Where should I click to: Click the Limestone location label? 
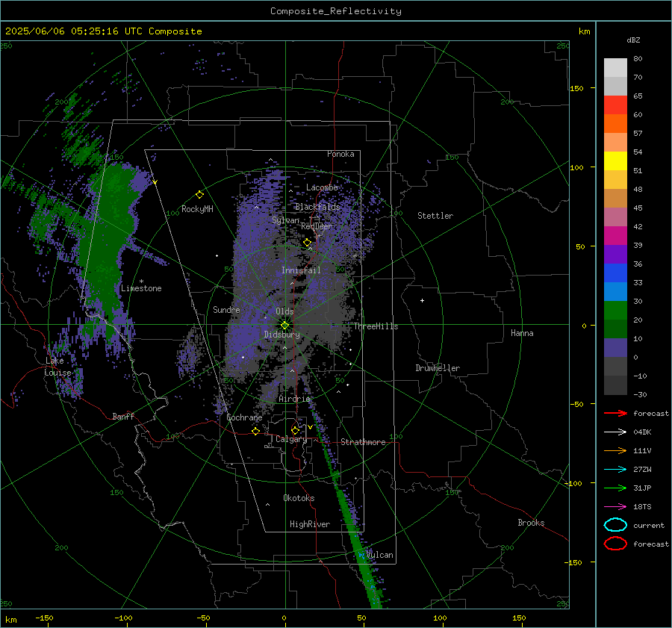[141, 288]
